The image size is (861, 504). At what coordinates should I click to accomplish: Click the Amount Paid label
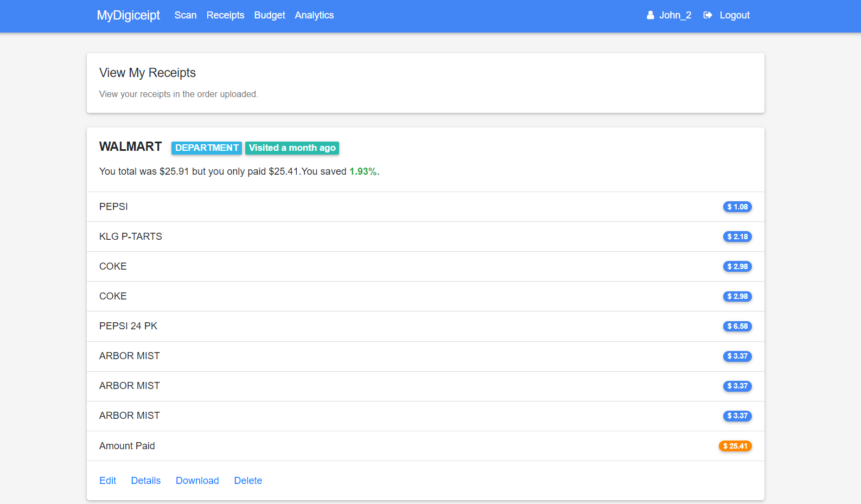click(x=127, y=446)
